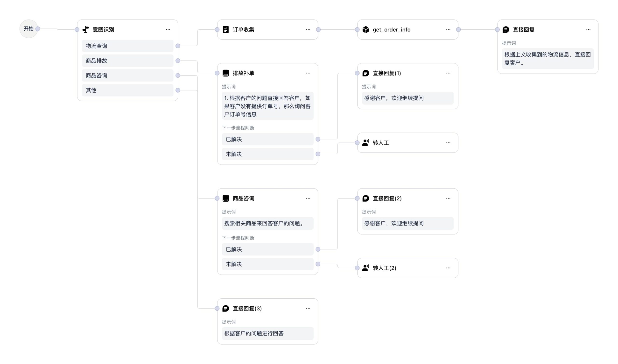Click the 开始 start node
The height and width of the screenshot is (364, 618).
pos(29,28)
